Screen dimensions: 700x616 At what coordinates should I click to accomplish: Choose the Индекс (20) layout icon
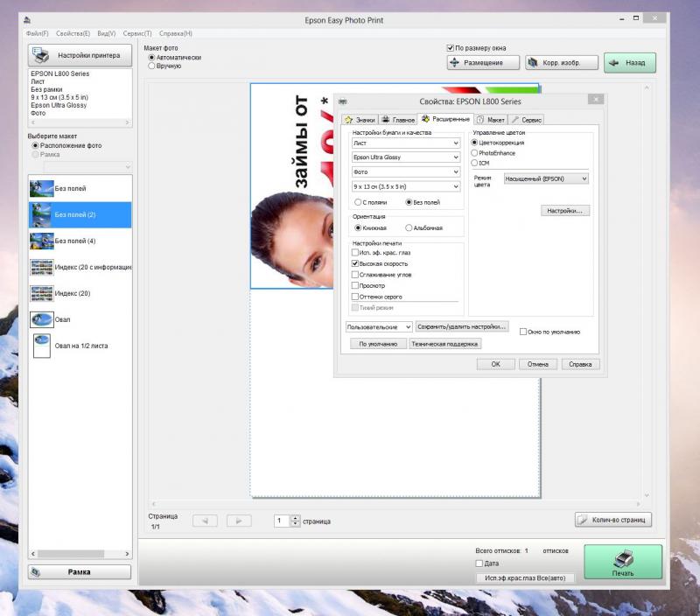click(x=41, y=293)
